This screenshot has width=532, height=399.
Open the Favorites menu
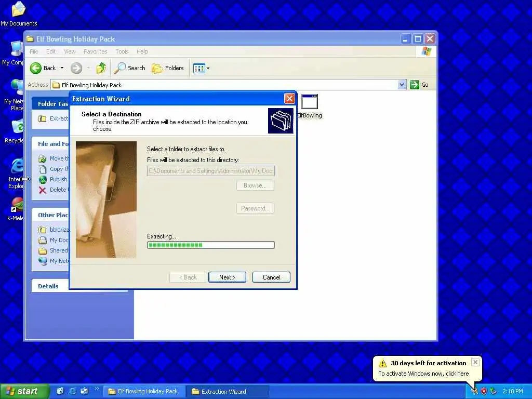point(96,51)
